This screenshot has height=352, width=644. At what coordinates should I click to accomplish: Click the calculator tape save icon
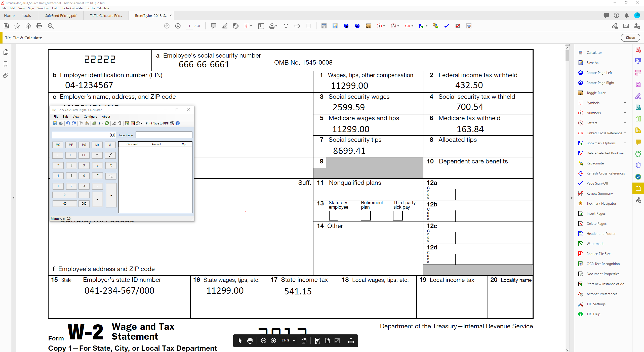click(x=55, y=123)
